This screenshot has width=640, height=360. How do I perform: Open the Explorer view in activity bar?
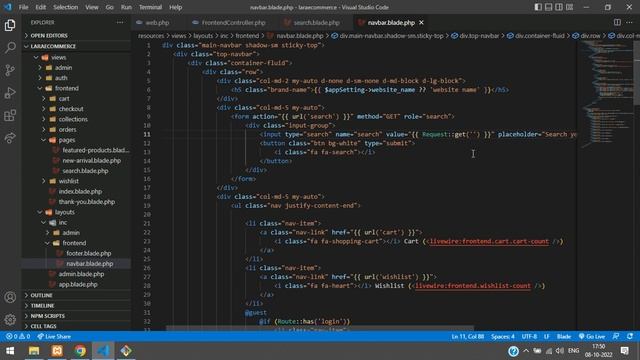(x=10, y=25)
